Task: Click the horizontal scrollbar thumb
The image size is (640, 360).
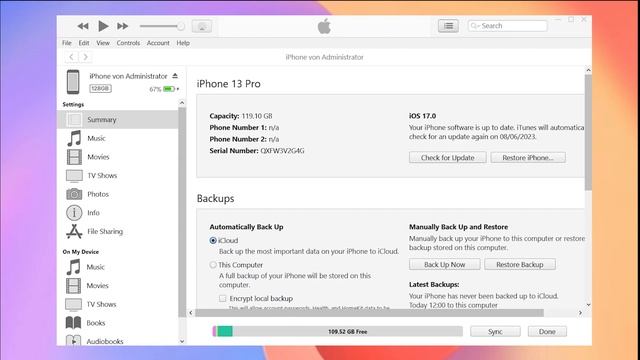Action: click(x=369, y=313)
